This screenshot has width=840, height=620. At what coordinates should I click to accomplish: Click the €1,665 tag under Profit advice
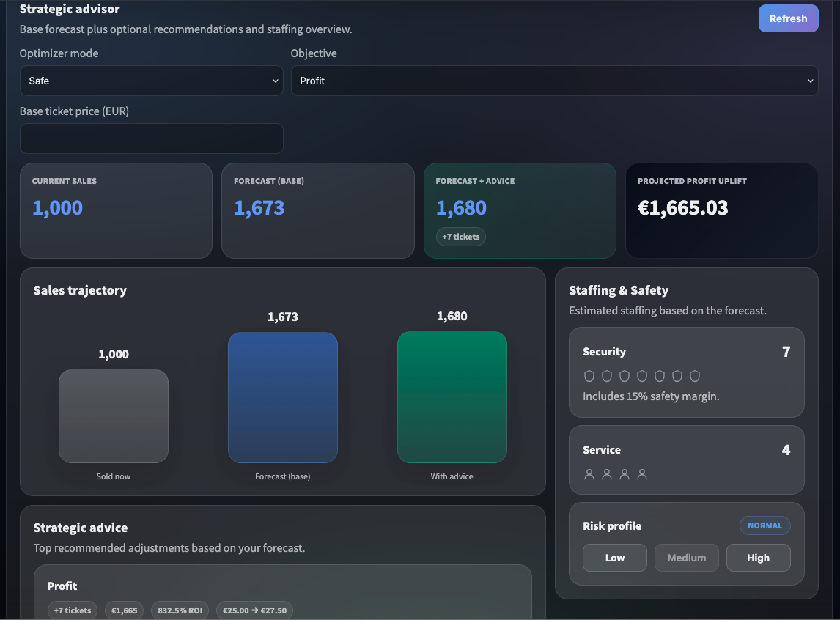click(x=125, y=610)
